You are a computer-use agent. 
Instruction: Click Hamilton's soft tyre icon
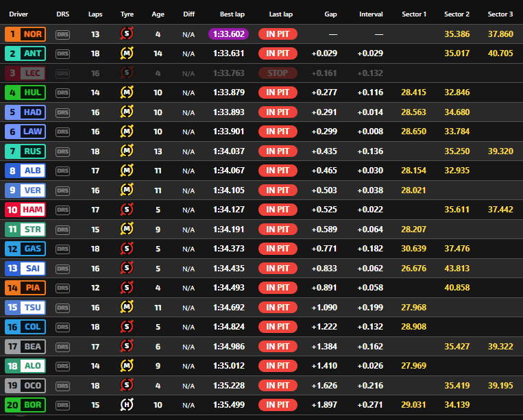point(127,210)
